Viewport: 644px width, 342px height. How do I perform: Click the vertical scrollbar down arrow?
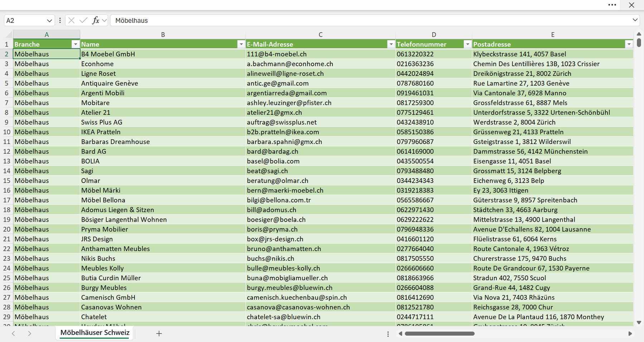(x=639, y=323)
